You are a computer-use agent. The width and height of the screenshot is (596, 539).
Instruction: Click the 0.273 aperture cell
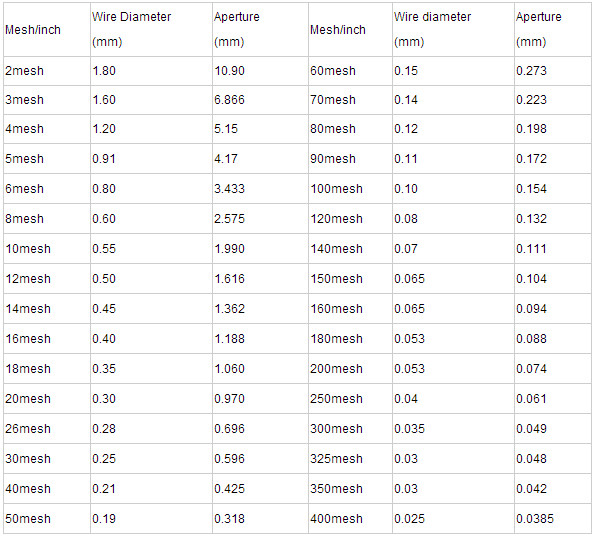(x=531, y=71)
